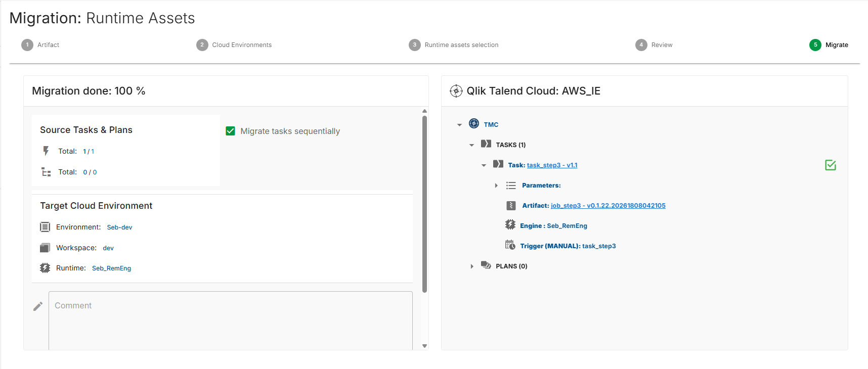Click Target Cloud Environment heading
Screen dimensions: 868x369
96,206
